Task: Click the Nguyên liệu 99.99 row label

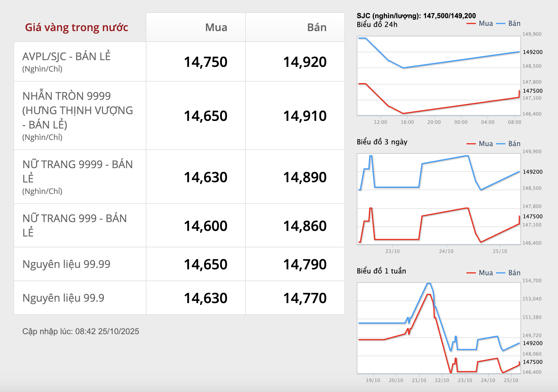Action: 66,264
